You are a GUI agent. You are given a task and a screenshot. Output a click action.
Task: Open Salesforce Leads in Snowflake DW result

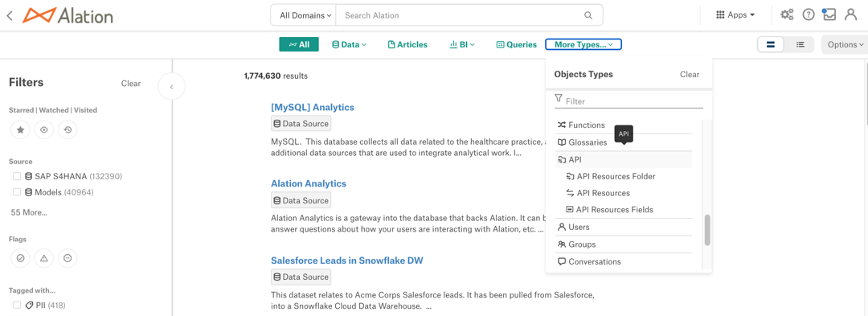click(x=347, y=260)
